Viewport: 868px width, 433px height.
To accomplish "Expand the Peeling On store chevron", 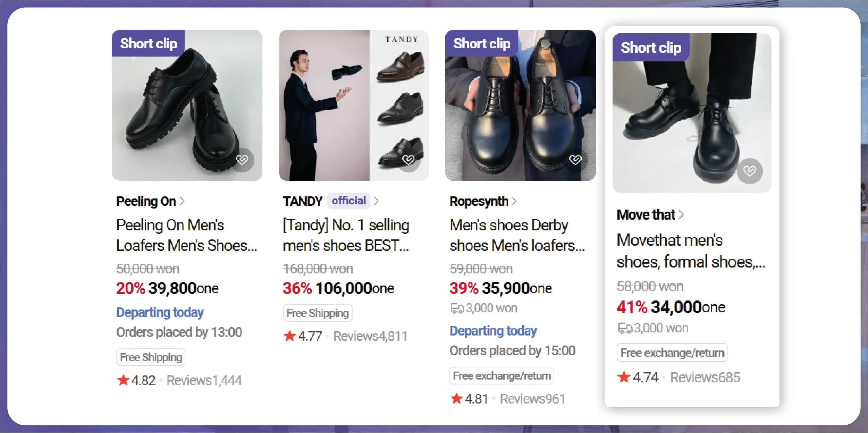I will (182, 201).
